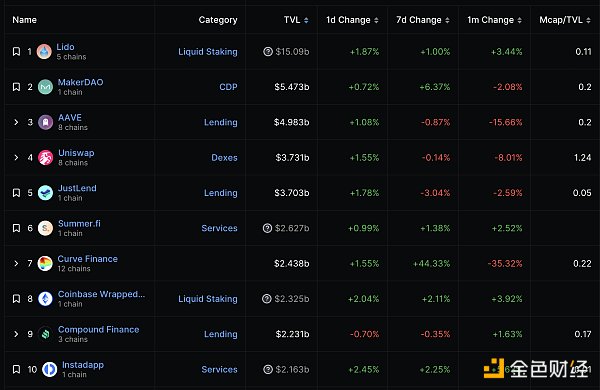Screen dimensions: 600x390
Task: Click the Curve Finance rainbow logo
Action: (x=45, y=263)
